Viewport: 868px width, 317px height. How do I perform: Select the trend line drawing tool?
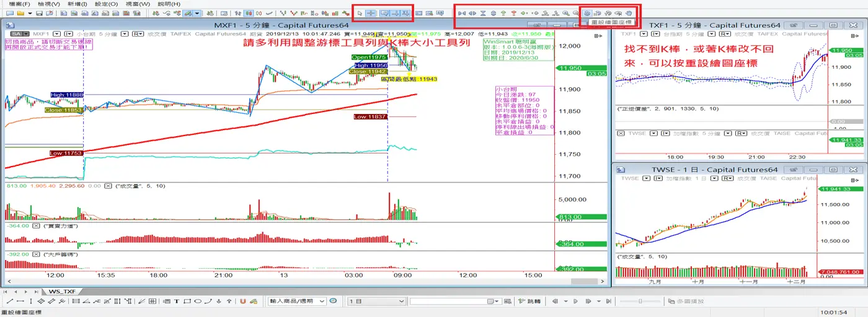10,301
